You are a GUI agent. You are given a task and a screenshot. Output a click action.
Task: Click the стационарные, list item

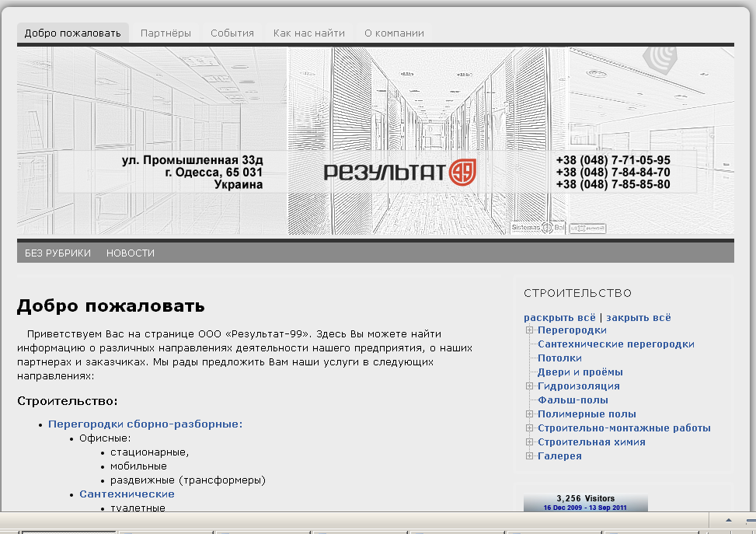pos(149,452)
